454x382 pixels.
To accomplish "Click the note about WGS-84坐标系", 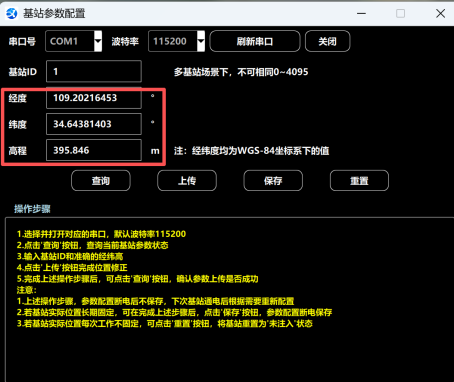I will point(251,151).
